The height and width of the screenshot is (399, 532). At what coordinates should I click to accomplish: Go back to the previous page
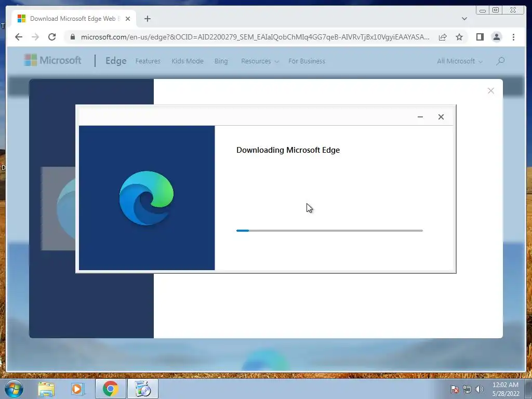tap(19, 37)
